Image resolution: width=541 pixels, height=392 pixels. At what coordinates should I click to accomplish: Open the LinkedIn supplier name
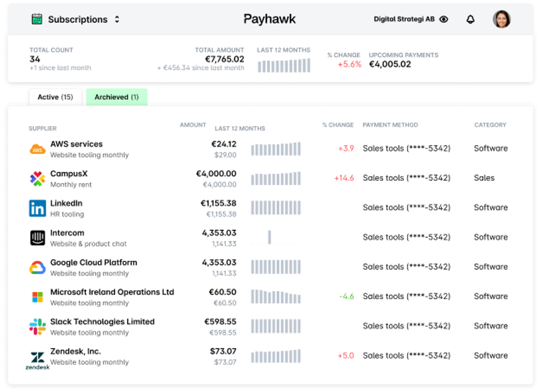(66, 203)
